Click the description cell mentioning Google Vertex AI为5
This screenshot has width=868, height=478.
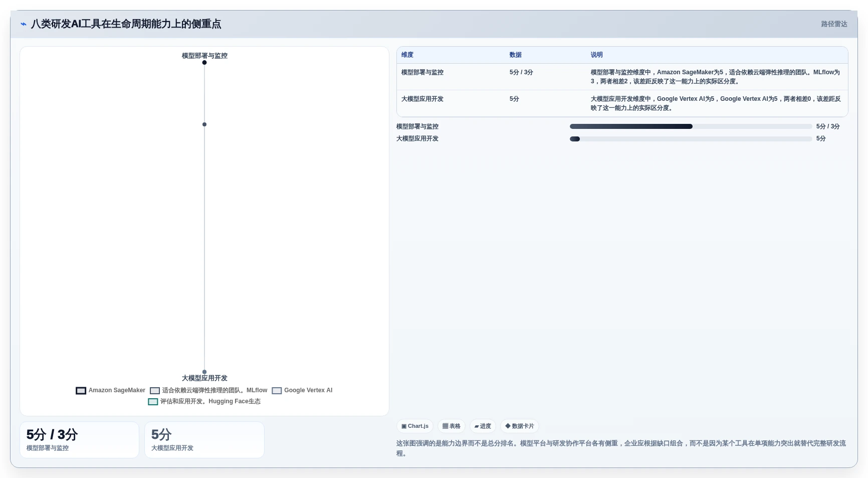pyautogui.click(x=717, y=103)
